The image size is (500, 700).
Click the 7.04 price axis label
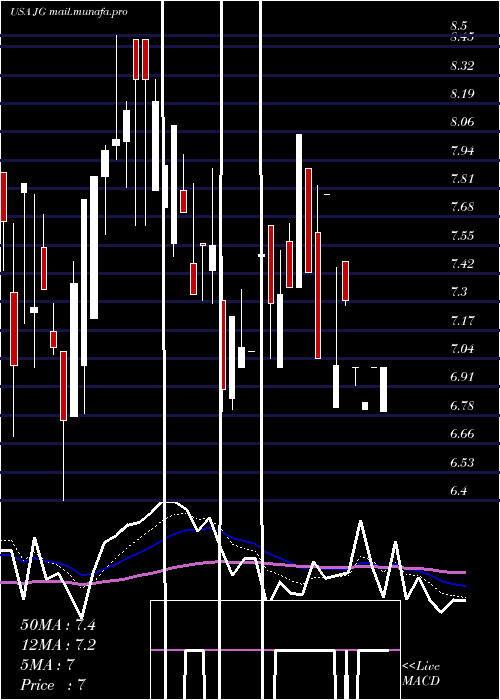point(462,348)
